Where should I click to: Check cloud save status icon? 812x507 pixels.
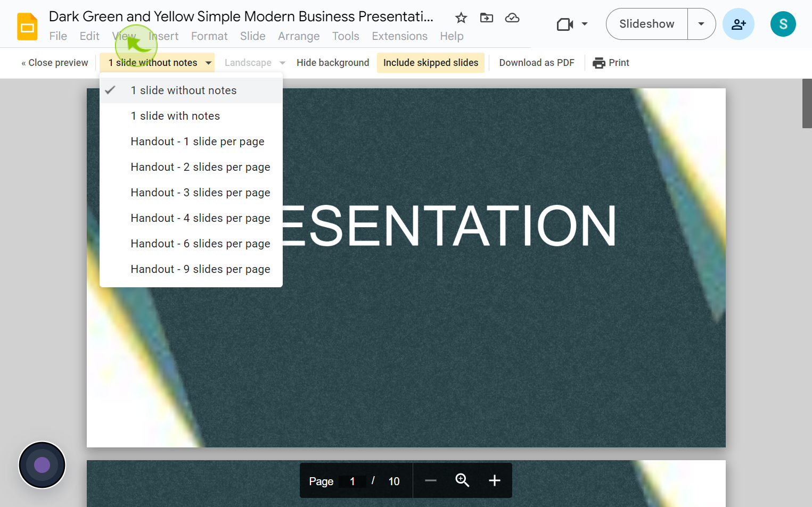(x=512, y=18)
